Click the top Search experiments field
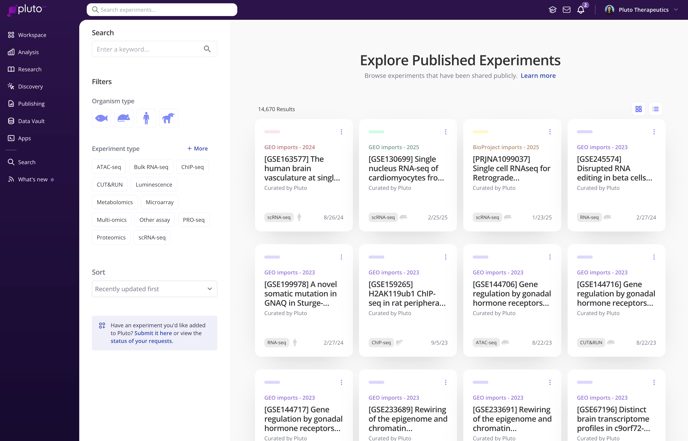The width and height of the screenshot is (688, 441). 162,10
